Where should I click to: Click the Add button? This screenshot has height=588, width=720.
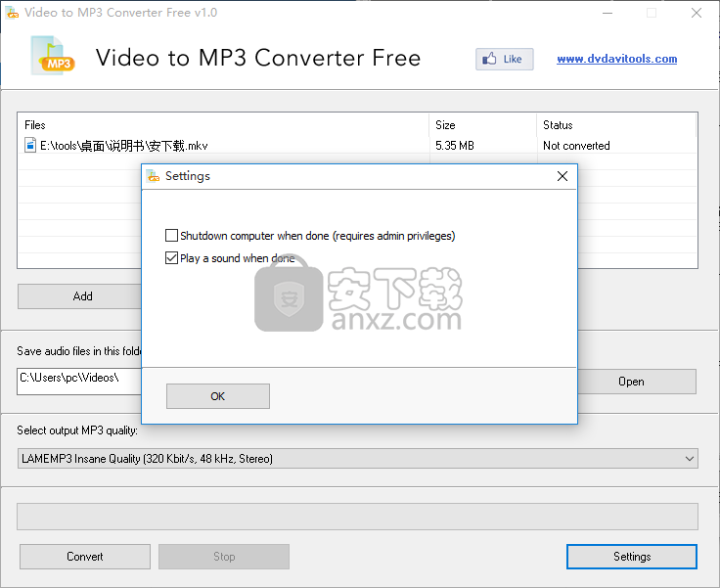click(x=82, y=296)
